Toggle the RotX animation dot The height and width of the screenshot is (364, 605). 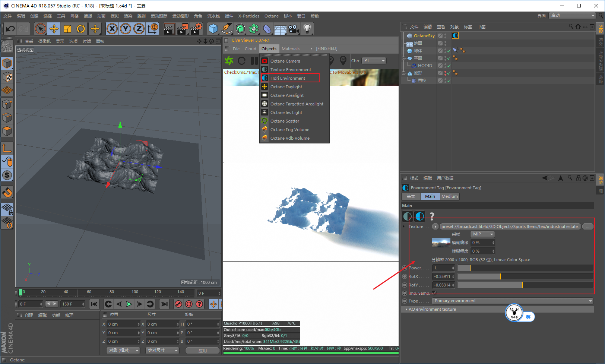click(405, 276)
